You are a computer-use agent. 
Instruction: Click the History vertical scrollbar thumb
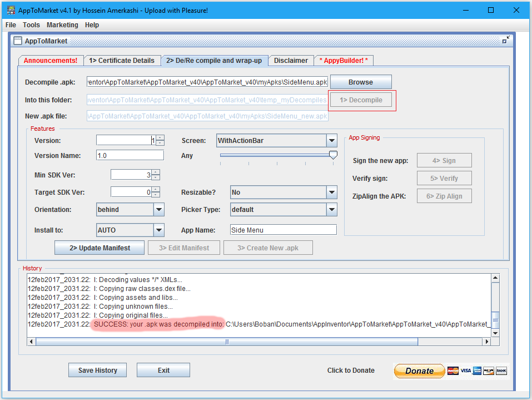[495, 320]
